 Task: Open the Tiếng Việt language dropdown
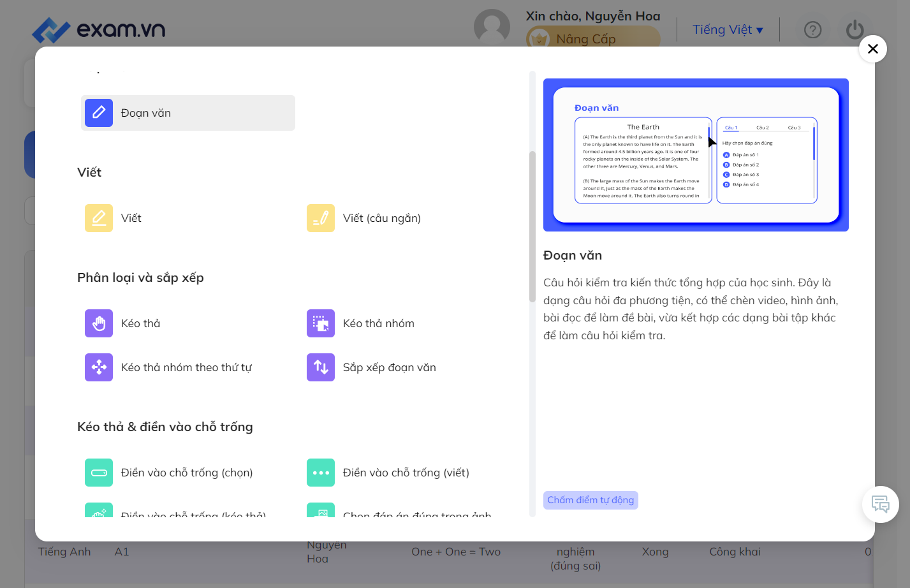coord(728,30)
